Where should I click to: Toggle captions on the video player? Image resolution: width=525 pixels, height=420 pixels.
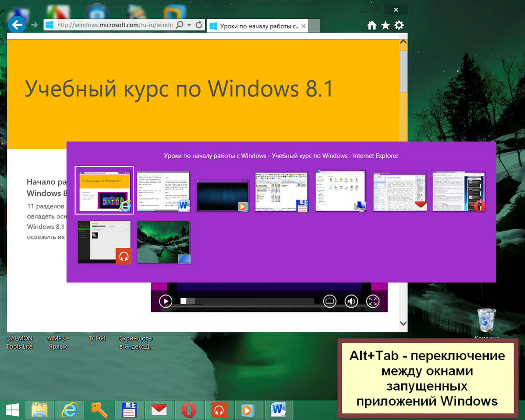click(330, 301)
